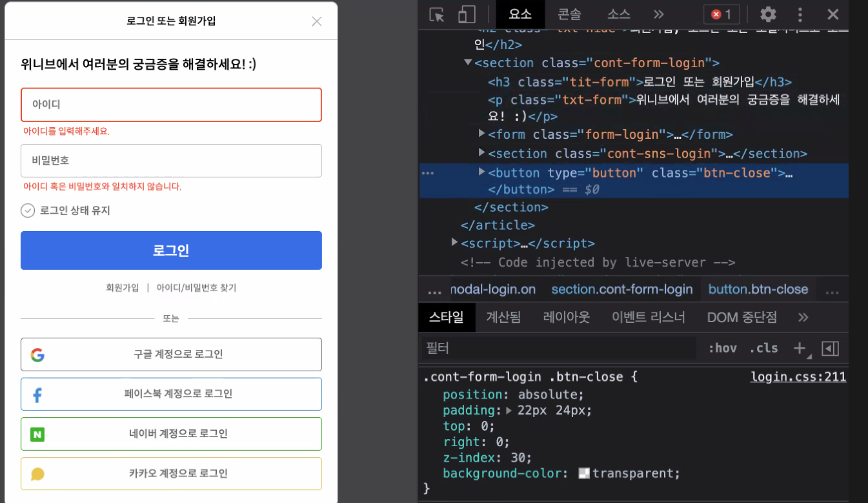Click the transparent color swatch
The width and height of the screenshot is (868, 503).
click(x=584, y=473)
